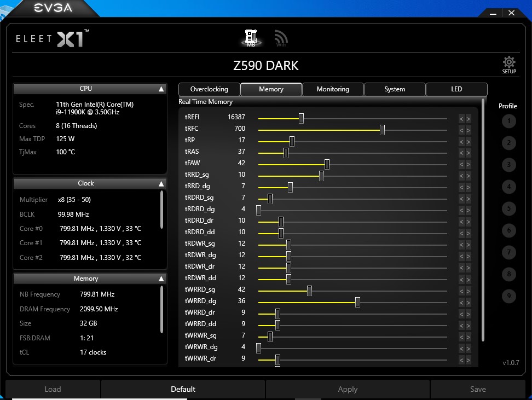This screenshot has height=400, width=532.
Task: Click the tFAW slider handle
Action: (327, 165)
